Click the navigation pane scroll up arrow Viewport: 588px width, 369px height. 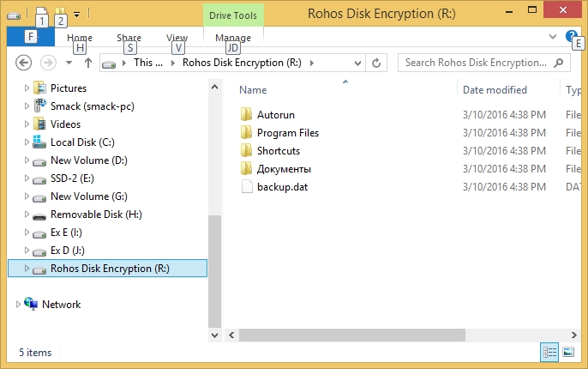click(215, 87)
